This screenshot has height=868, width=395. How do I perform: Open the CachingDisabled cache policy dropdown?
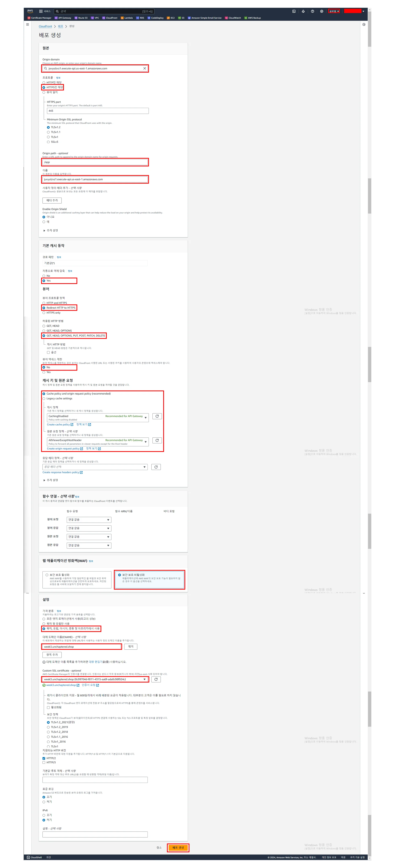click(x=98, y=417)
